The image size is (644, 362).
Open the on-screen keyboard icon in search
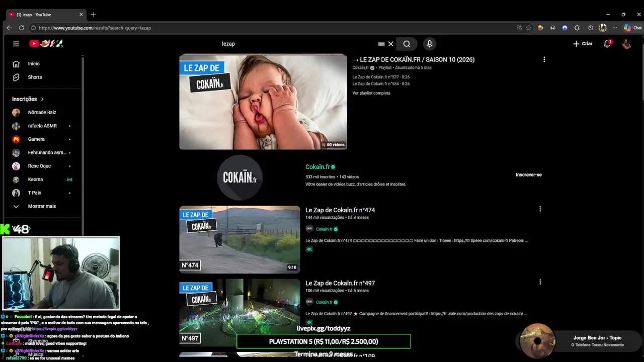[381, 44]
